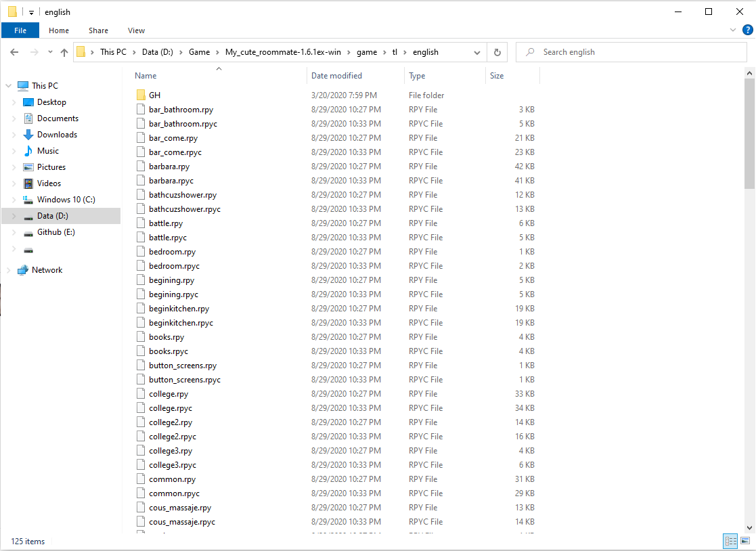
Task: Open Windows 10 (C:) drive
Action: tap(66, 200)
